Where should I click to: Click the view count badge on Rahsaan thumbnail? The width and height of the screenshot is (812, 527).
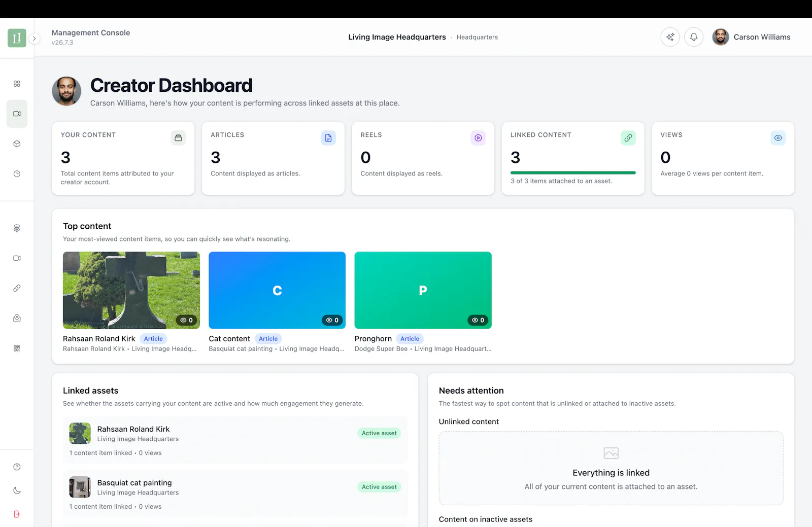coord(186,320)
